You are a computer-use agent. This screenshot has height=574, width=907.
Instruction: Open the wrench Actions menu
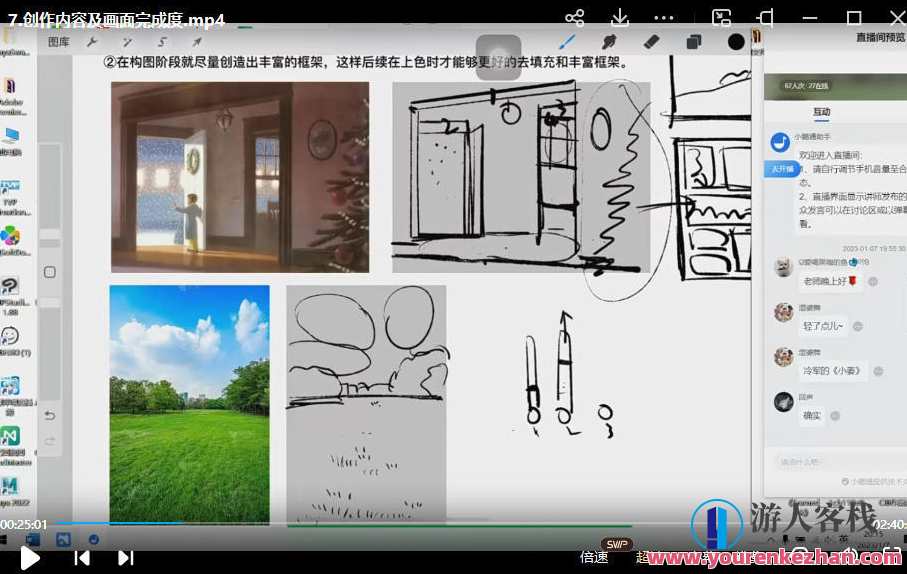pos(93,42)
